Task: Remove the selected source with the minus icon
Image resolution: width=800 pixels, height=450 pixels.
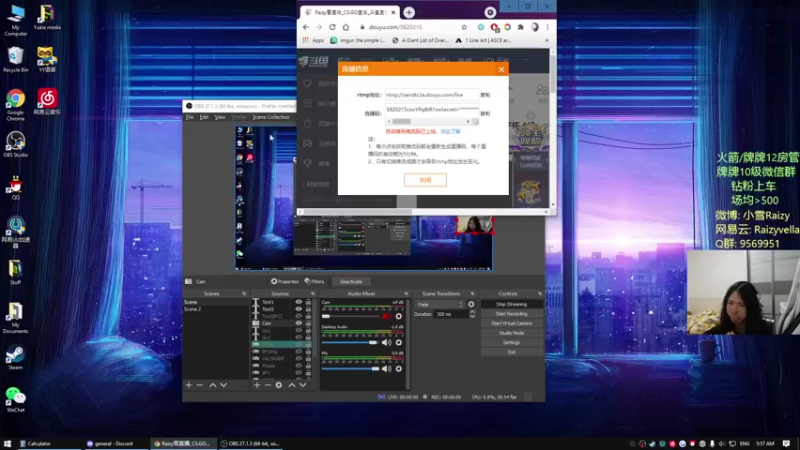Action: [x=267, y=385]
